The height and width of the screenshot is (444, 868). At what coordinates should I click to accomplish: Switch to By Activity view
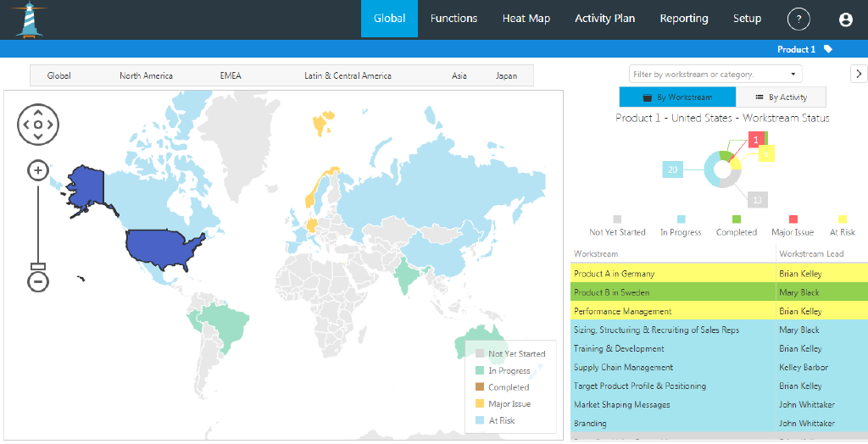coord(781,97)
